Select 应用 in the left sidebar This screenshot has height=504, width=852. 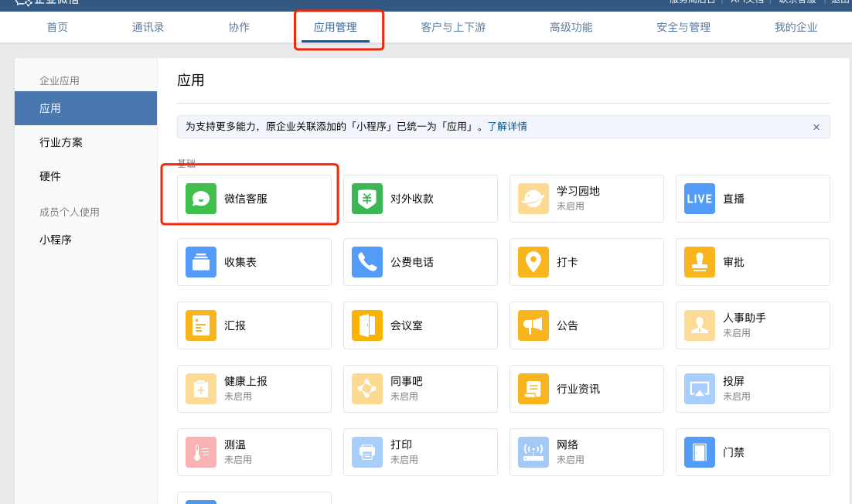tap(86, 109)
